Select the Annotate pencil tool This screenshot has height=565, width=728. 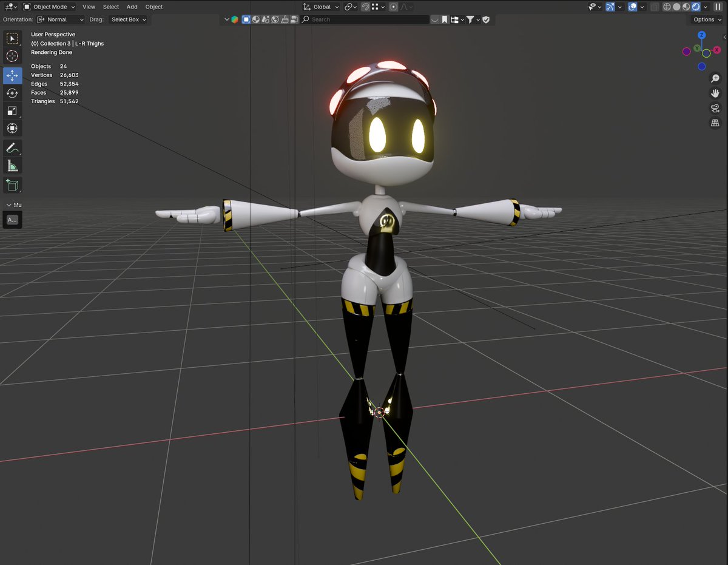point(12,147)
